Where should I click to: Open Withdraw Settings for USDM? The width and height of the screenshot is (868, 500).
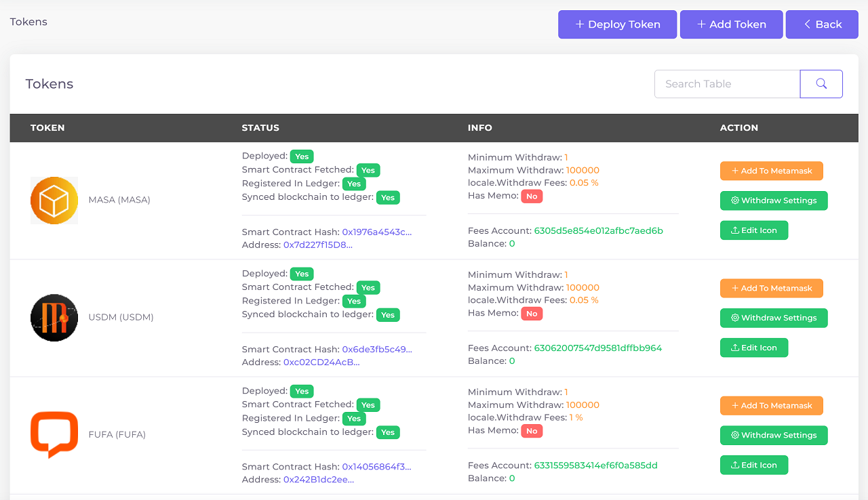[774, 318]
